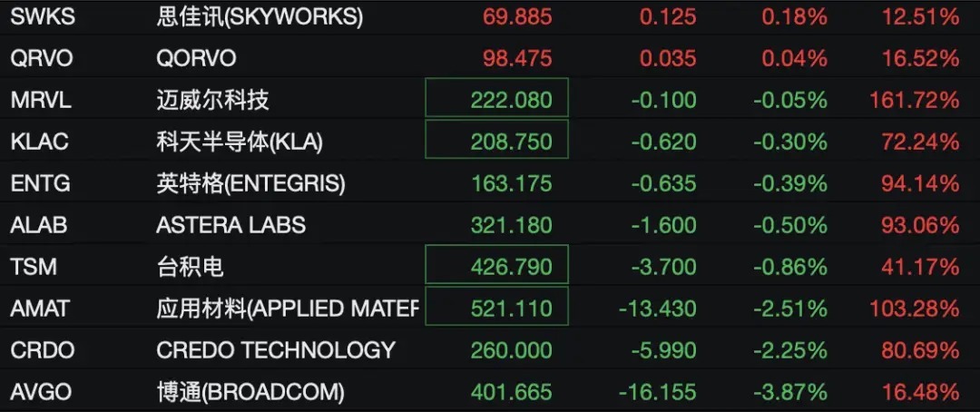Click AMAT highlighted price 521.110
Screen dimensions: 980x412
pyautogui.click(x=496, y=307)
